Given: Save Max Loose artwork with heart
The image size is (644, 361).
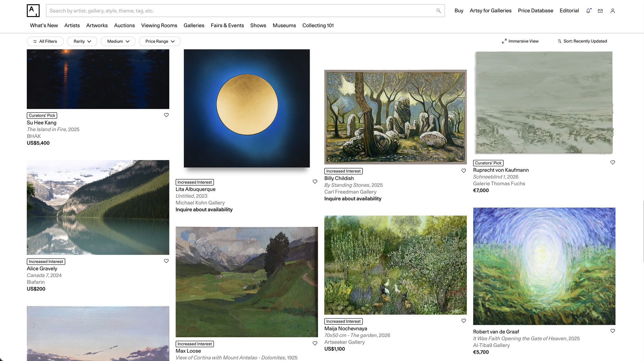Looking at the screenshot, I should pos(315,343).
